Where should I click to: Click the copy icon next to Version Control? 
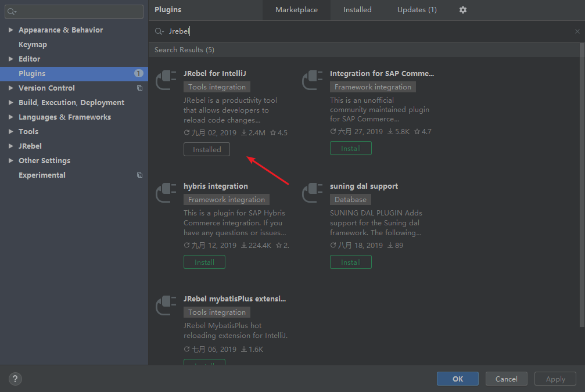[139, 88]
